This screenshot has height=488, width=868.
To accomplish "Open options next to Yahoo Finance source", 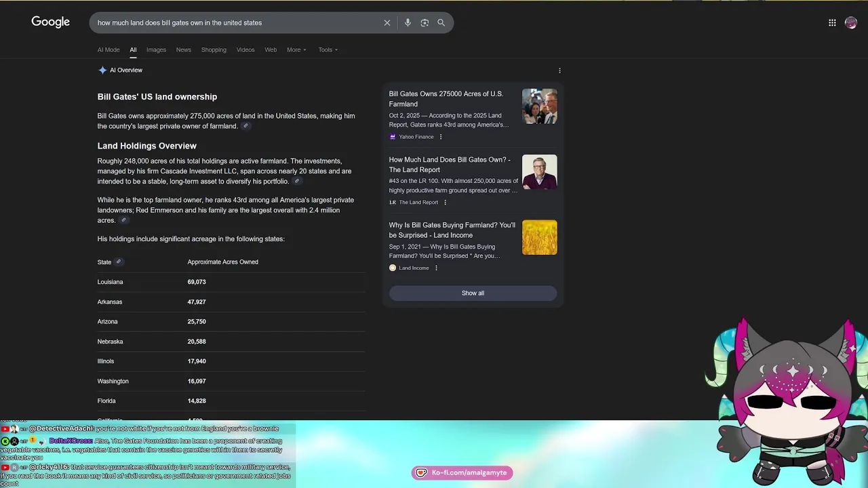I will (x=441, y=137).
